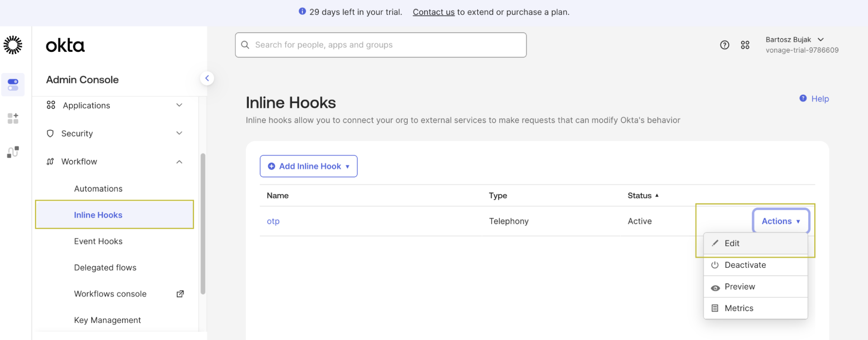Open the workflows connector icon in left rail
Image resolution: width=868 pixels, height=340 pixels.
click(13, 152)
